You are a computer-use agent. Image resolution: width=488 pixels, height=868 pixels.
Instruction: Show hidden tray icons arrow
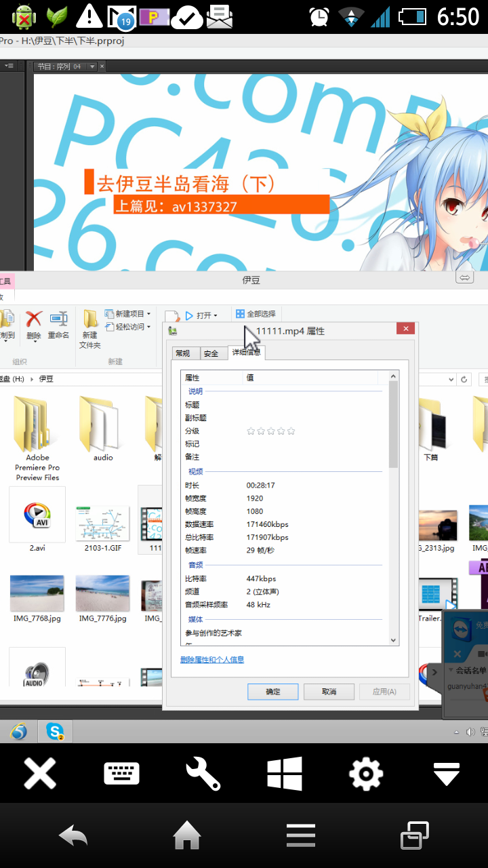[x=457, y=732]
